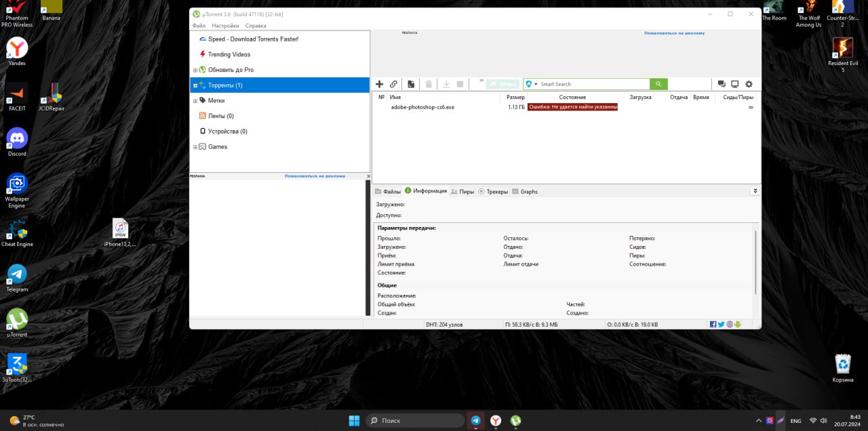The height and width of the screenshot is (431, 868).
Task: Click the Start Torrent download arrow icon
Action: pos(446,84)
